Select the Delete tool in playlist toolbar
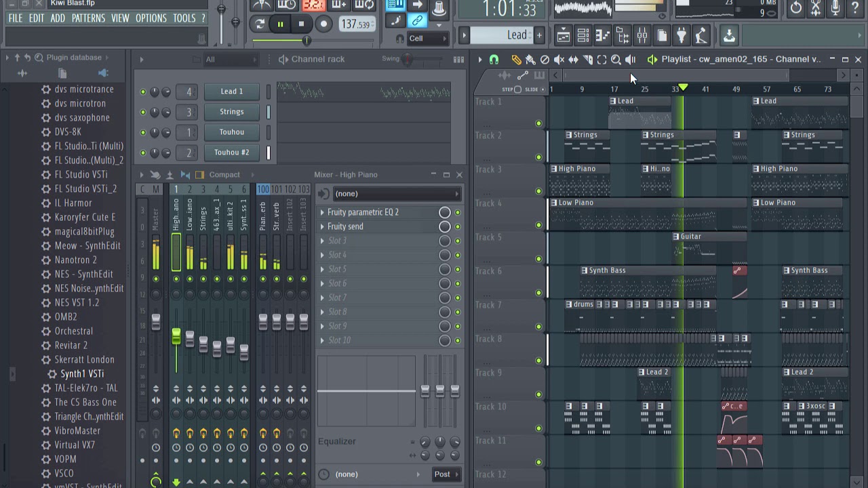868x488 pixels. 545,60
